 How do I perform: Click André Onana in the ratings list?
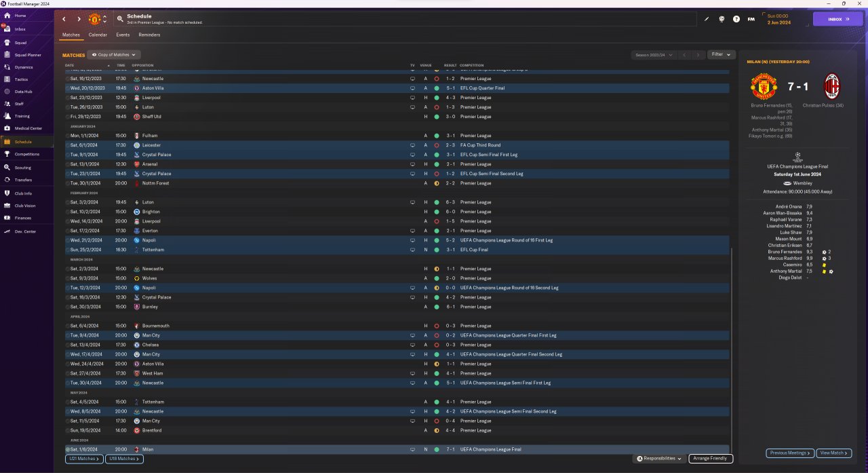(x=790, y=206)
